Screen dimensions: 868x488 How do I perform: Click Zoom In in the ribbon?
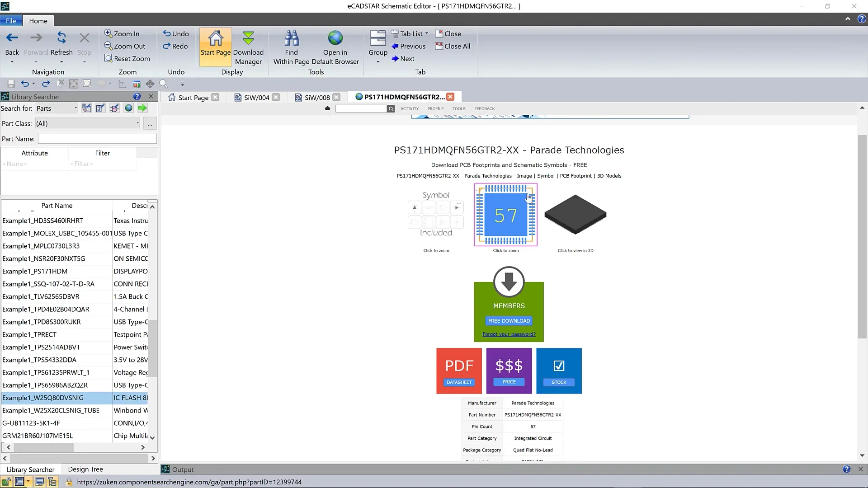coord(122,34)
